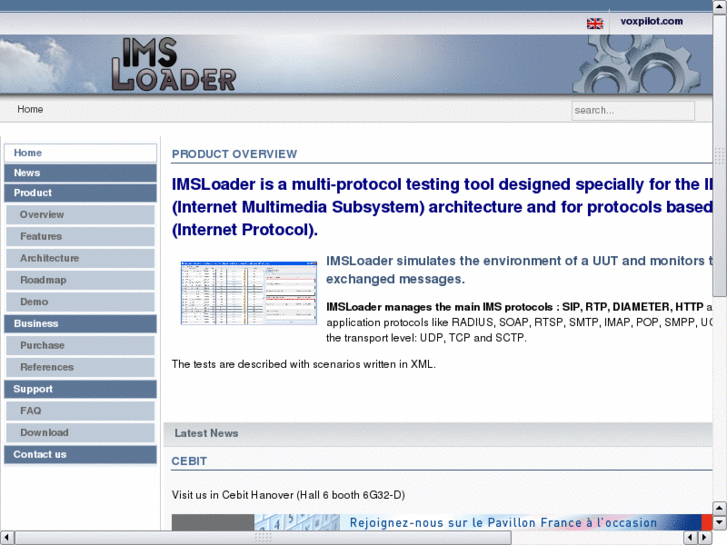This screenshot has height=545, width=727.
Task: Click the IMSLoader screenshot thumbnail
Action: coord(249,293)
